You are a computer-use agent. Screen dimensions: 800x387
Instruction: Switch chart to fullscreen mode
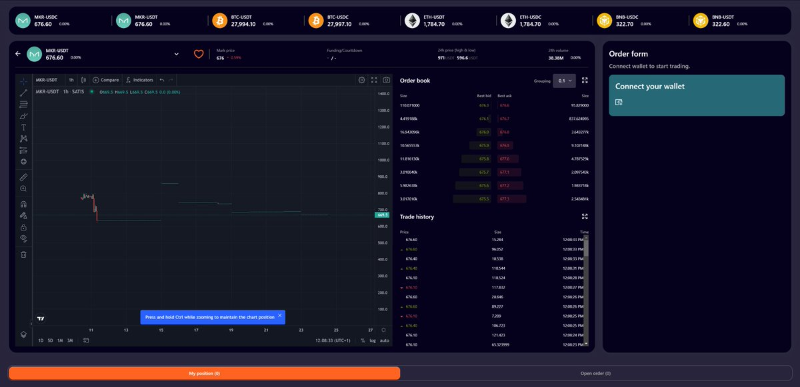click(374, 80)
